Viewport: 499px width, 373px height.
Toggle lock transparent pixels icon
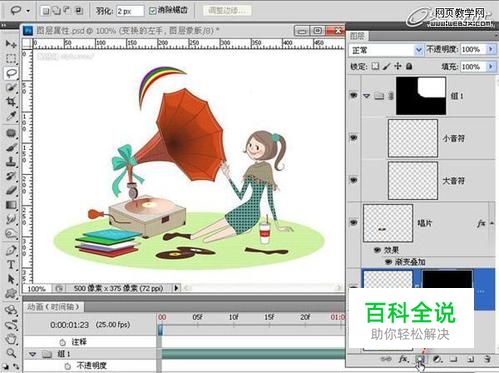[x=375, y=66]
